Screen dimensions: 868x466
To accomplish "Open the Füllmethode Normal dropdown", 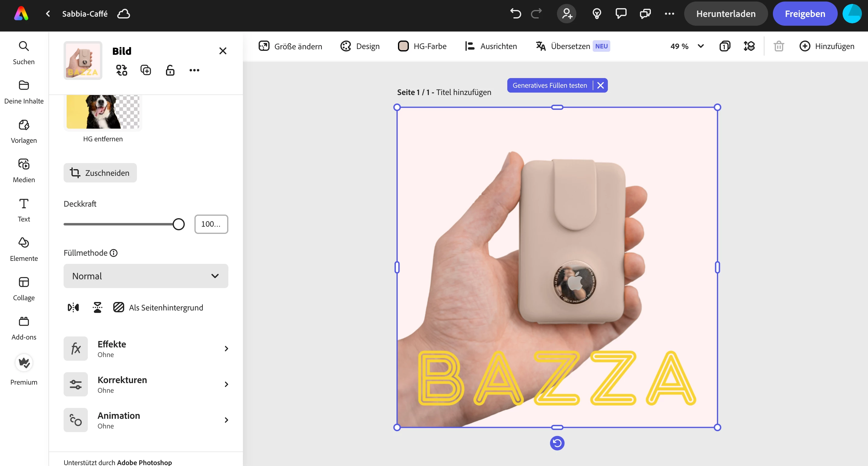I will [x=146, y=276].
